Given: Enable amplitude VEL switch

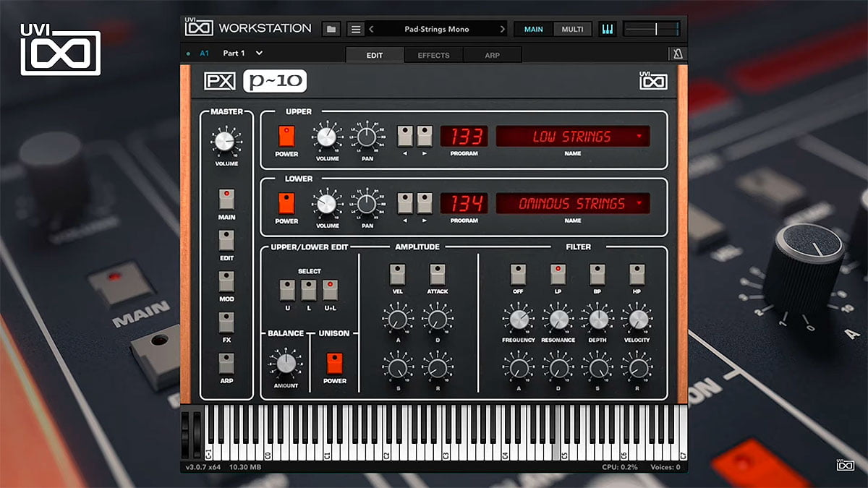Looking at the screenshot, I should (x=397, y=275).
